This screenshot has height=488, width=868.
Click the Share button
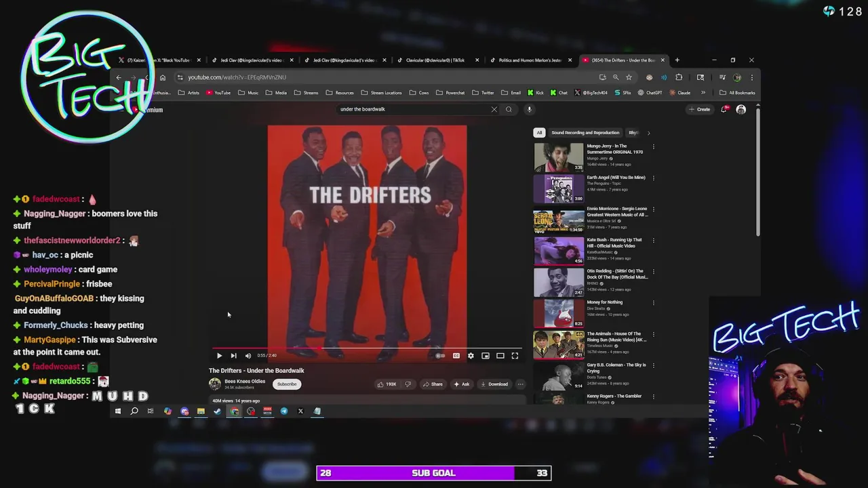point(433,384)
